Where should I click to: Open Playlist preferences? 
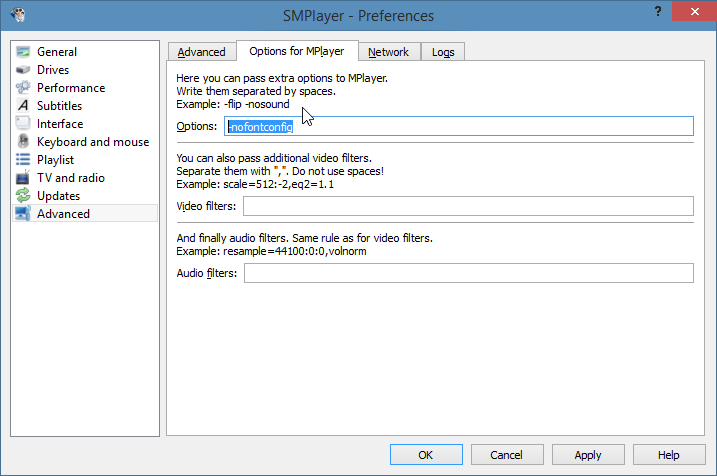(85, 160)
